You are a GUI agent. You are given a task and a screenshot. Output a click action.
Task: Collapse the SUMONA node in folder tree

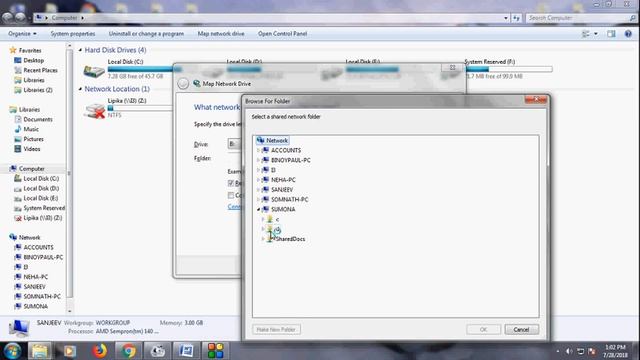pyautogui.click(x=258, y=209)
